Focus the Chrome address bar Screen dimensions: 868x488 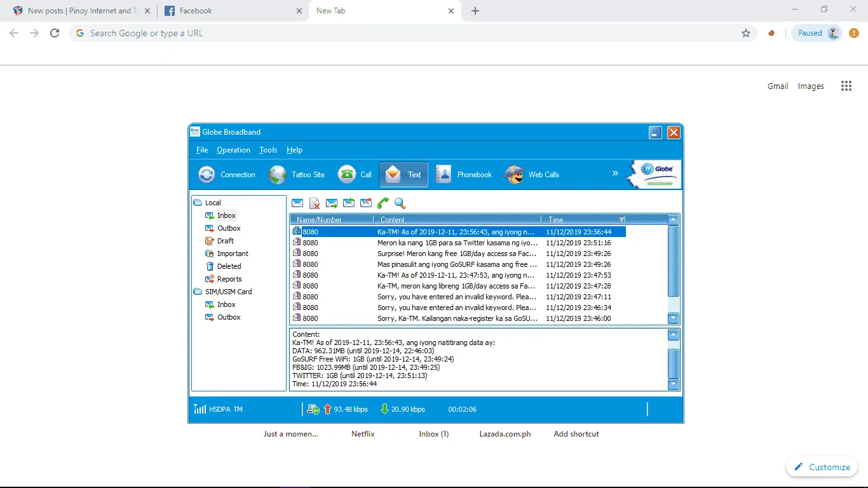point(413,33)
